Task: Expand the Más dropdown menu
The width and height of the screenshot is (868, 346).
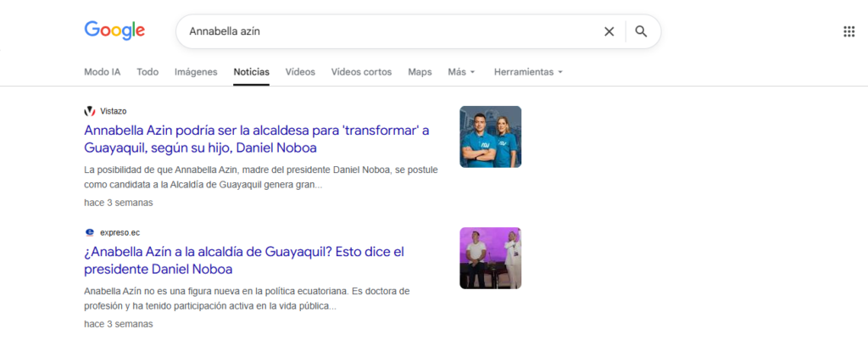Action: click(461, 72)
